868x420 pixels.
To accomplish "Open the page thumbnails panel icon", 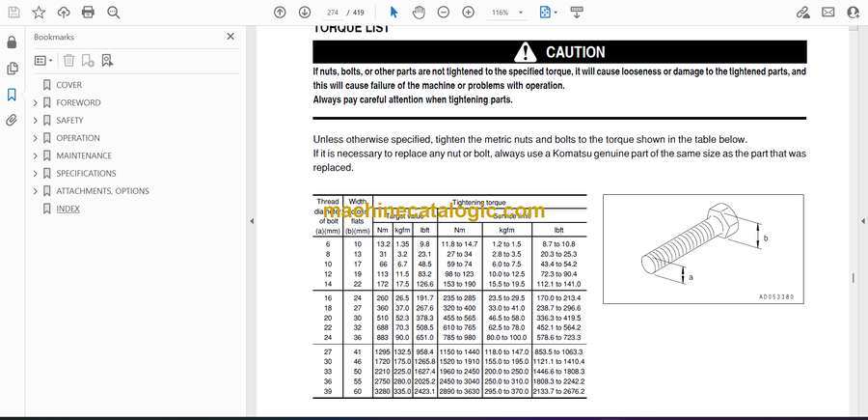I will pyautogui.click(x=13, y=69).
